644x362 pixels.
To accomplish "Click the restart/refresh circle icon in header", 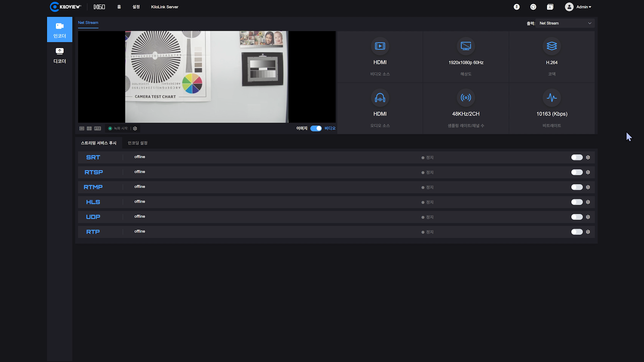I will click(533, 7).
